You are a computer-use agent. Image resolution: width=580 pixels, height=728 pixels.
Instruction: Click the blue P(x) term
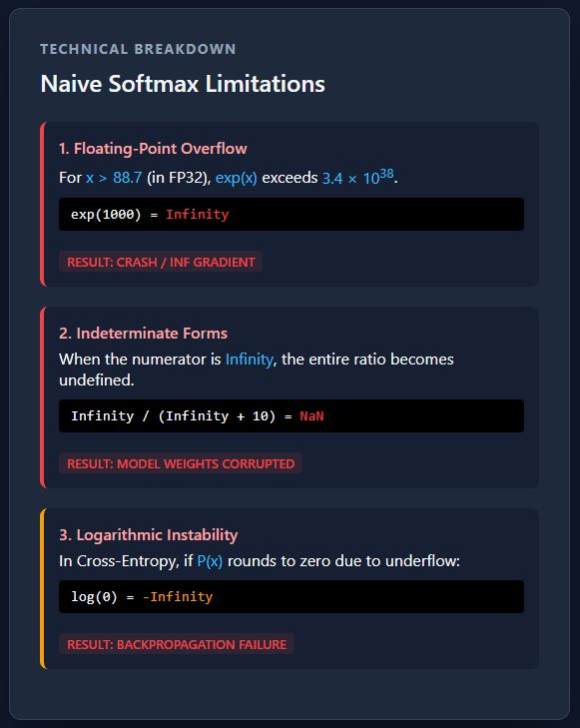[210, 561]
